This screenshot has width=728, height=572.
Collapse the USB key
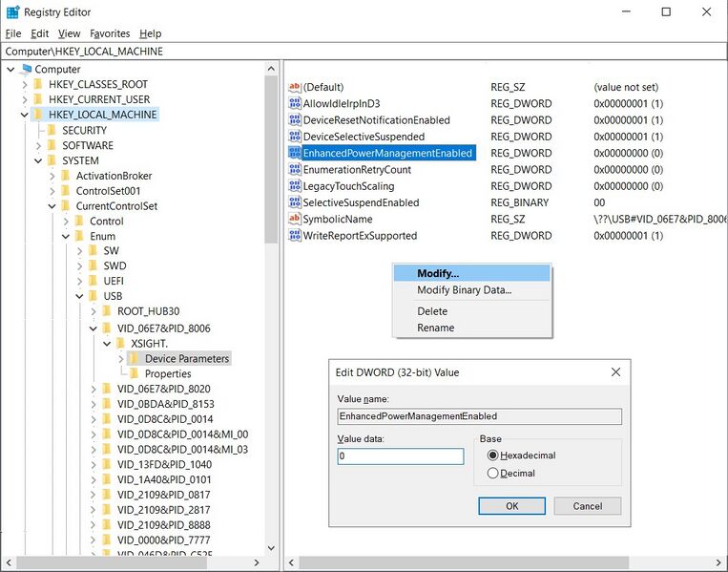click(79, 296)
